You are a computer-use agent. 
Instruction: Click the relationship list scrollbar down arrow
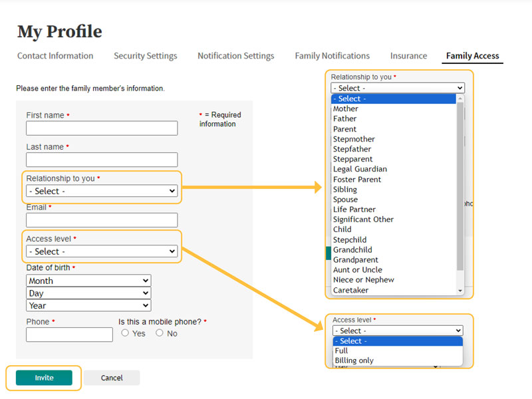460,291
